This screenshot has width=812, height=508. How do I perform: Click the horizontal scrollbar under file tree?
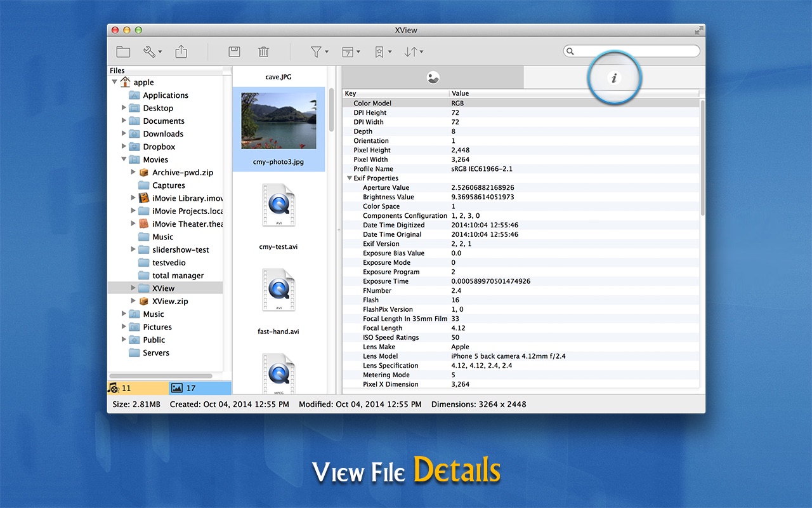tap(160, 376)
